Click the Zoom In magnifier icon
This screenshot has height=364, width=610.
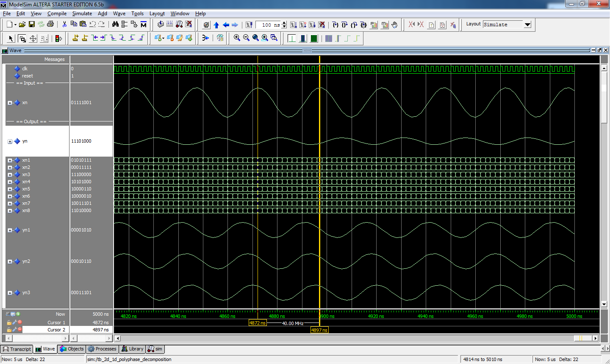click(237, 38)
